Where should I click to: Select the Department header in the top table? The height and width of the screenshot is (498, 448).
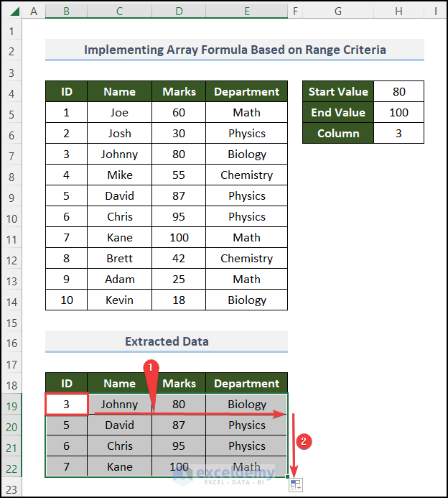(x=246, y=92)
